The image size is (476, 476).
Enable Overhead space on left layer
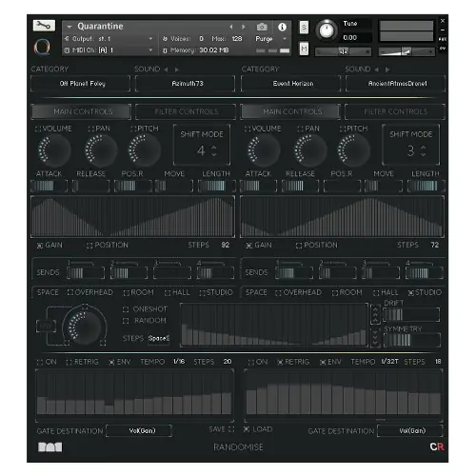[x=70, y=292]
